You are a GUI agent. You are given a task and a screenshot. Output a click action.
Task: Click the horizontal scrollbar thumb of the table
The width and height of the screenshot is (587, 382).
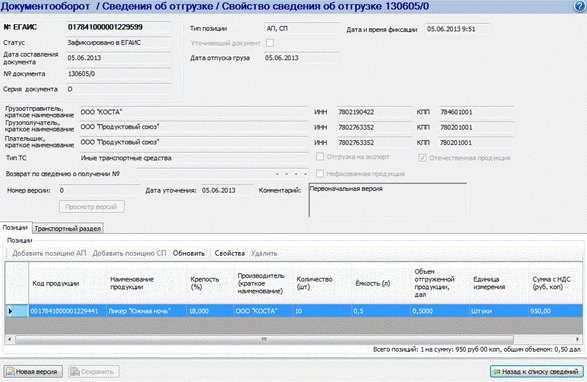coord(264,339)
